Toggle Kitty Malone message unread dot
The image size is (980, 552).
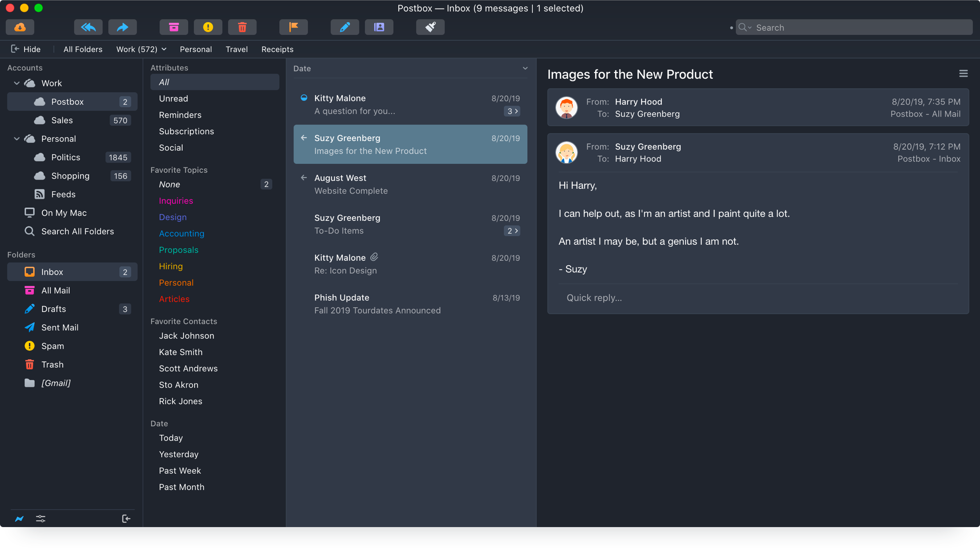point(304,98)
